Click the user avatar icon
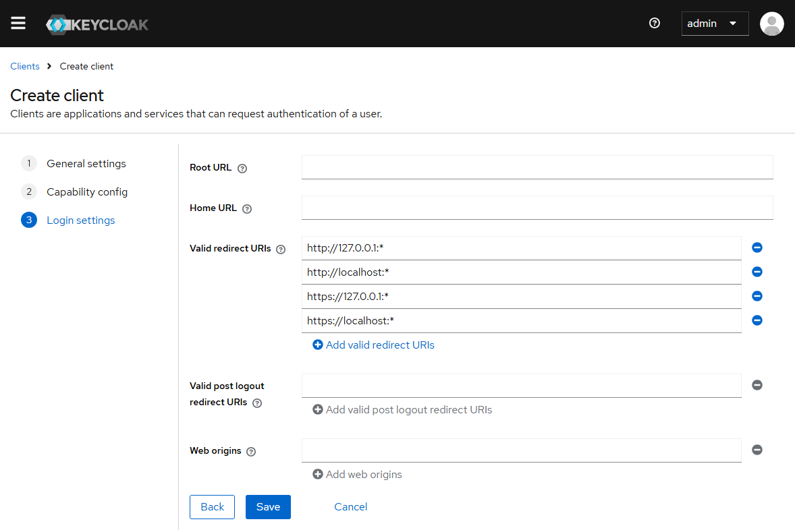Screen dimensions: 795x532 771,24
